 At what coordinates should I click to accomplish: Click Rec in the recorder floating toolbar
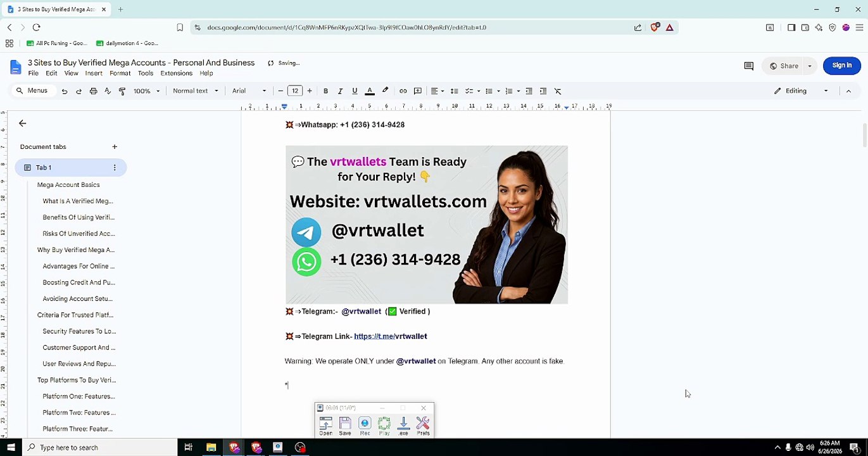point(365,426)
